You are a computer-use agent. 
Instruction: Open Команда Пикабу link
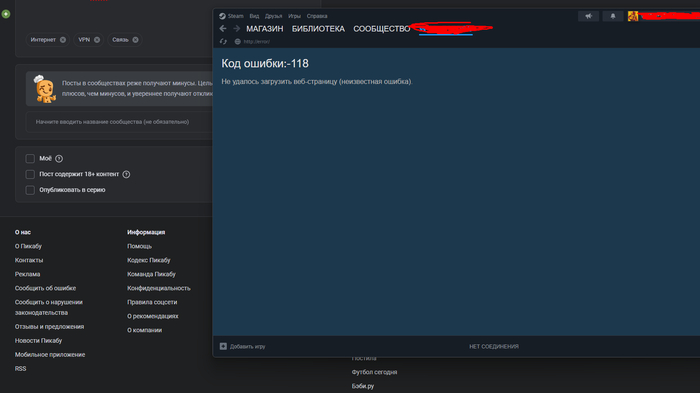tap(151, 274)
